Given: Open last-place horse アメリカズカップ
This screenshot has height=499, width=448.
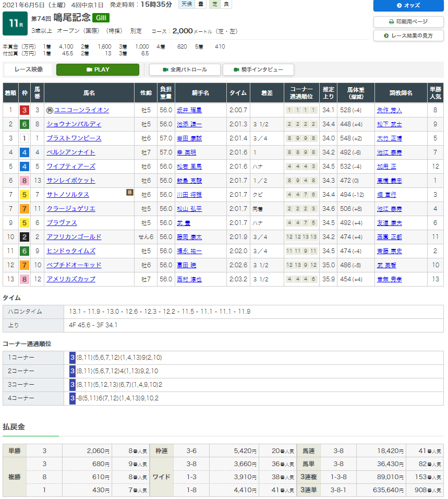Looking at the screenshot, I should tap(71, 279).
